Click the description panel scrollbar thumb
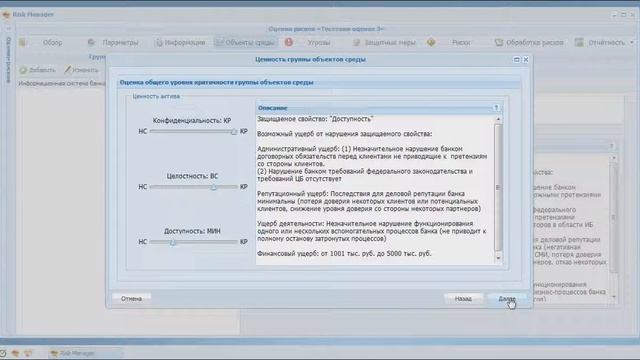The width and height of the screenshot is (640, 360). click(x=498, y=187)
